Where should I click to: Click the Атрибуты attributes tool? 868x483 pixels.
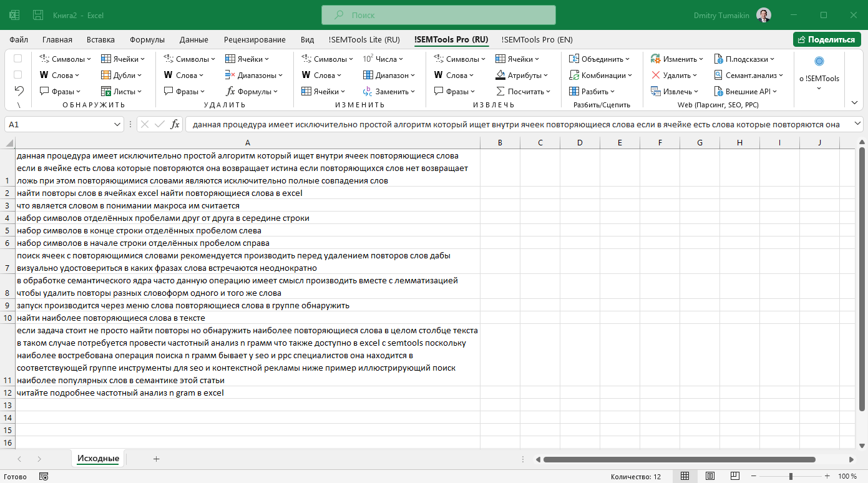522,76
